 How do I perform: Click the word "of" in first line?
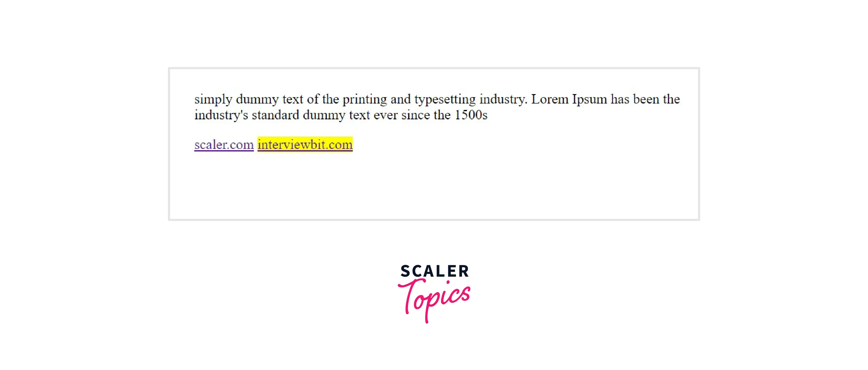313,99
